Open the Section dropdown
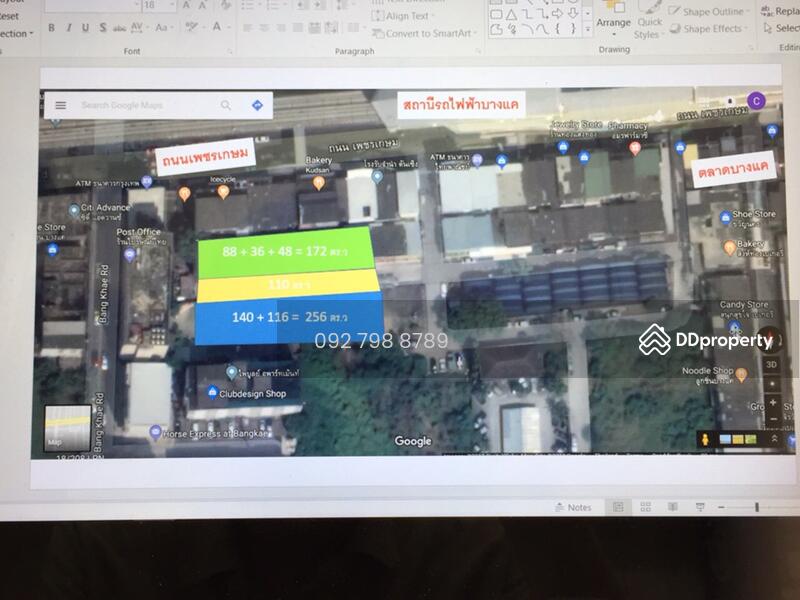Image resolution: width=800 pixels, height=600 pixels. [16, 34]
